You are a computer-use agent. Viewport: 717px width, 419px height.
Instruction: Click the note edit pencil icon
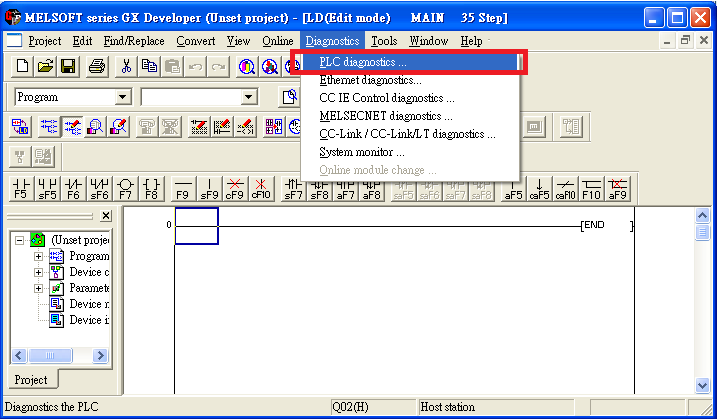click(x=222, y=126)
